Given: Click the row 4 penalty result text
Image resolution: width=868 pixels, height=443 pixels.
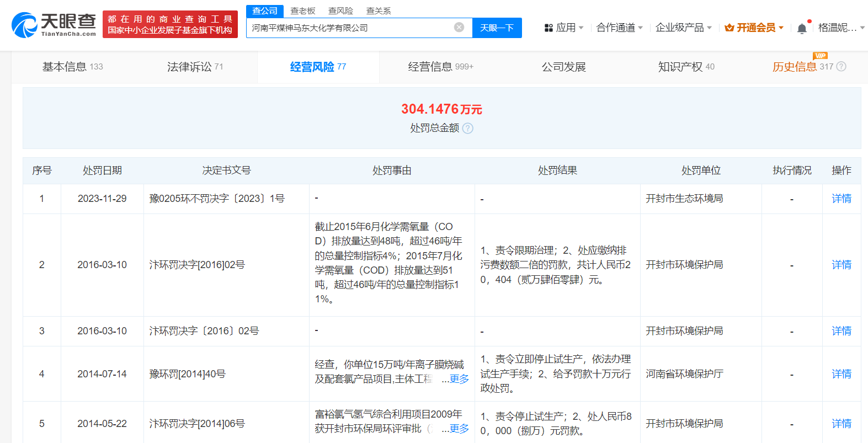Looking at the screenshot, I should point(556,373).
